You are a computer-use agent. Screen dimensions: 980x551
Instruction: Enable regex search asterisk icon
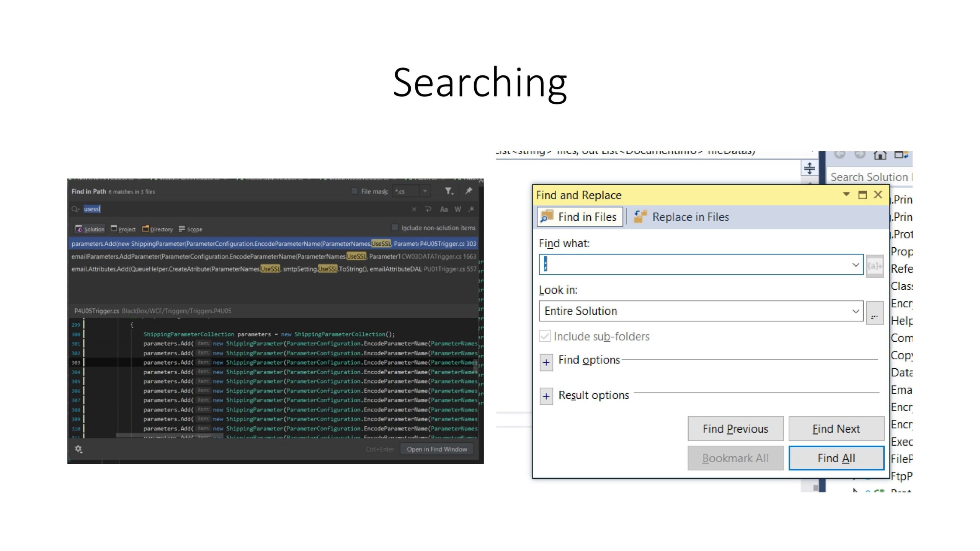471,209
